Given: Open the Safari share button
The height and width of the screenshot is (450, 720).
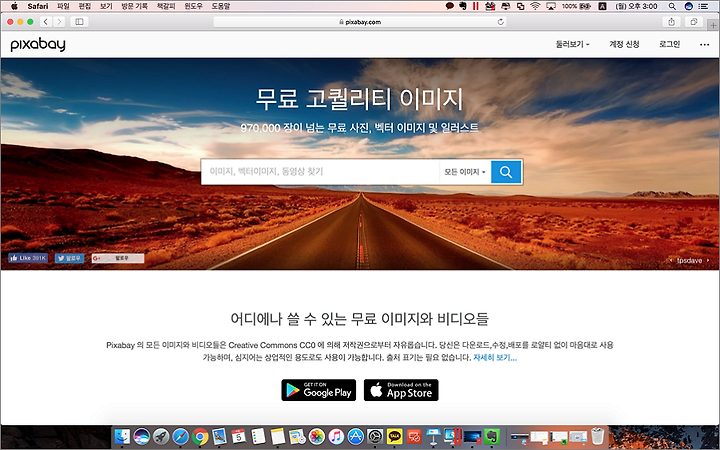Looking at the screenshot, I should [671, 22].
